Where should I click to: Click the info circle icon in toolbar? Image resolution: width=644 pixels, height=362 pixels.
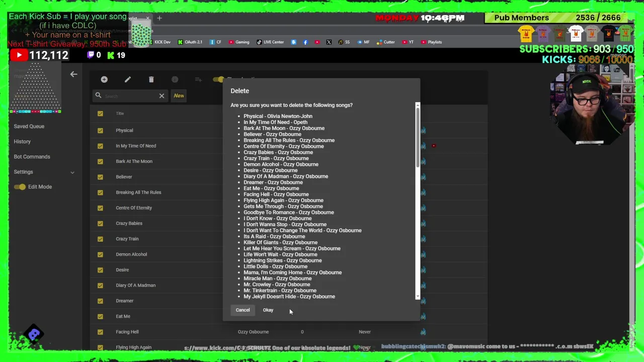[x=175, y=79]
